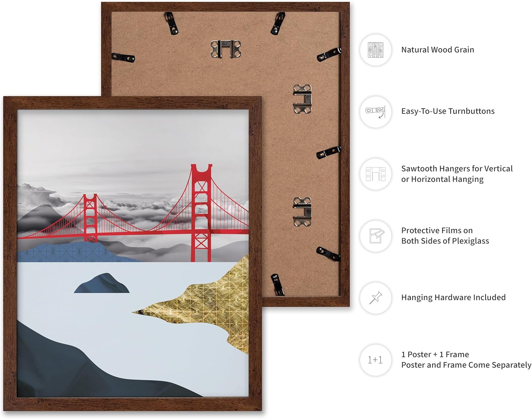Image resolution: width=532 pixels, height=419 pixels.
Task: Click the Natural Wood Grain icon
Action: [x=376, y=50]
